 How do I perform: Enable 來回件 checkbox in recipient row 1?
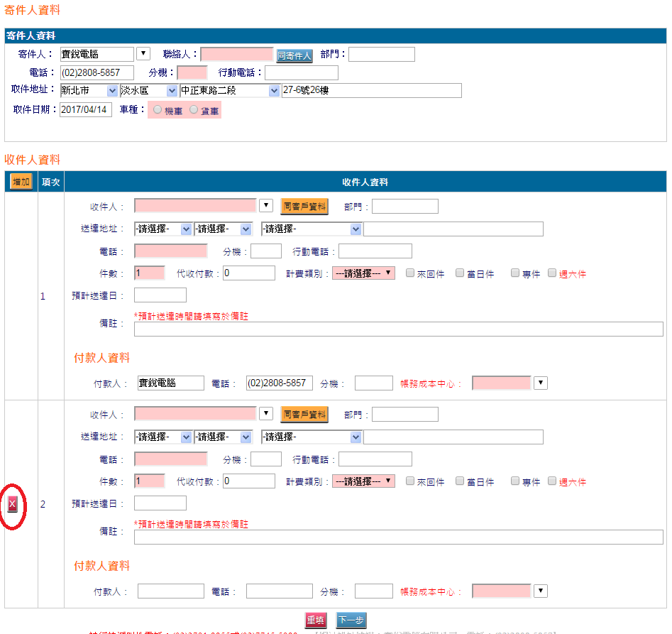410,273
